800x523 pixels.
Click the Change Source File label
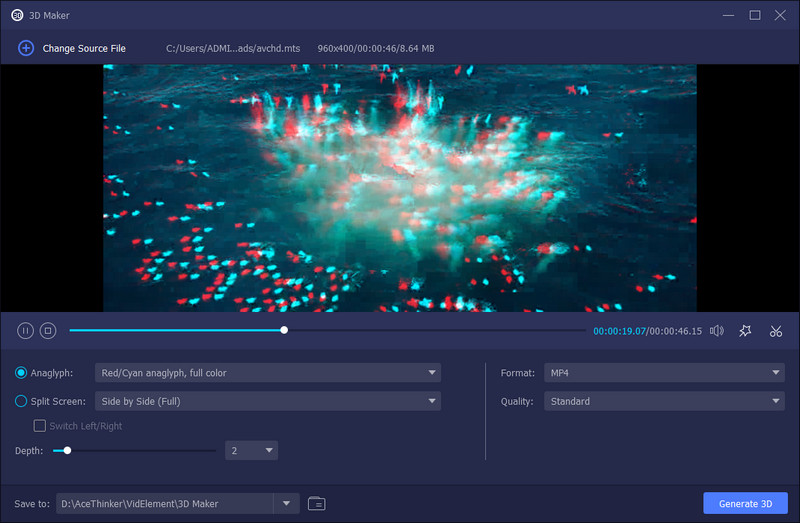84,48
